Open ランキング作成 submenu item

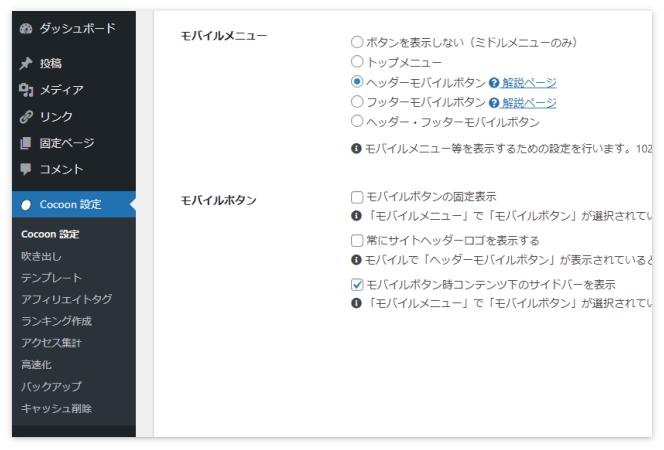coord(56,321)
